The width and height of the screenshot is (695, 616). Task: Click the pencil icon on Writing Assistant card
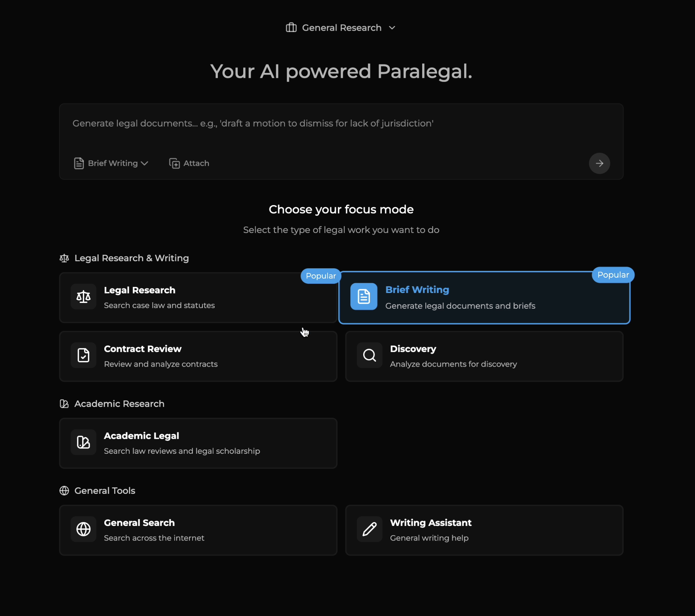pos(369,529)
